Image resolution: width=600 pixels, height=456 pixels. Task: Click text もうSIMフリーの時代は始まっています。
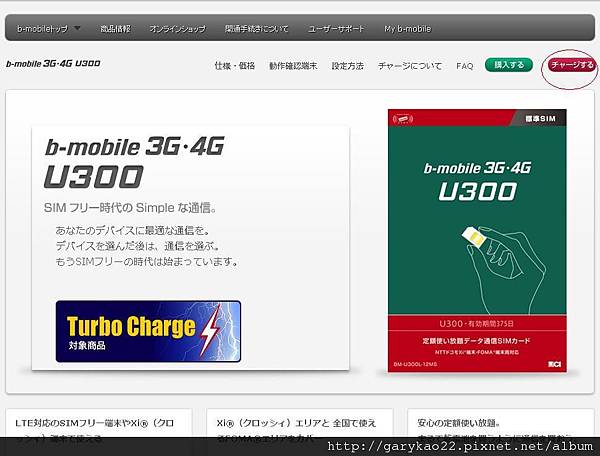(147, 262)
